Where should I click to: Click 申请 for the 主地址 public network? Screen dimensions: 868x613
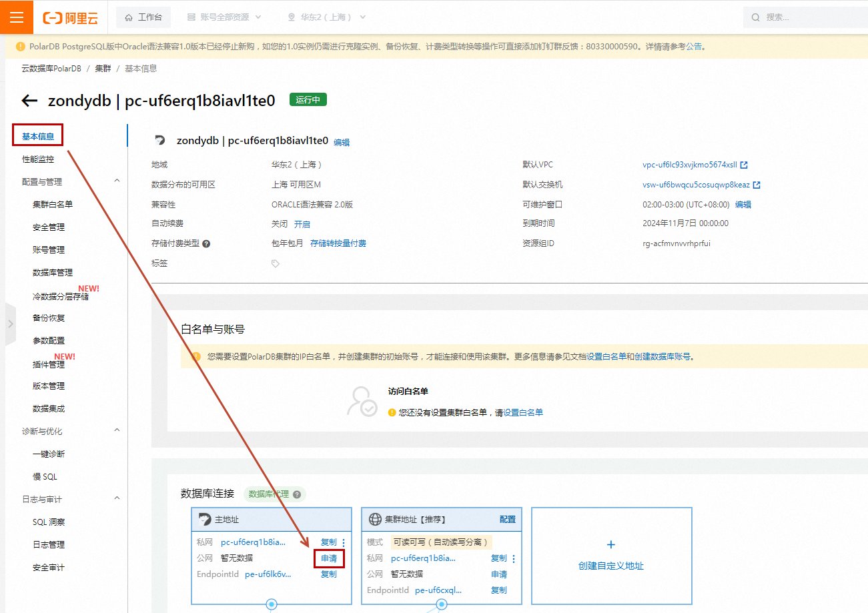pos(329,558)
